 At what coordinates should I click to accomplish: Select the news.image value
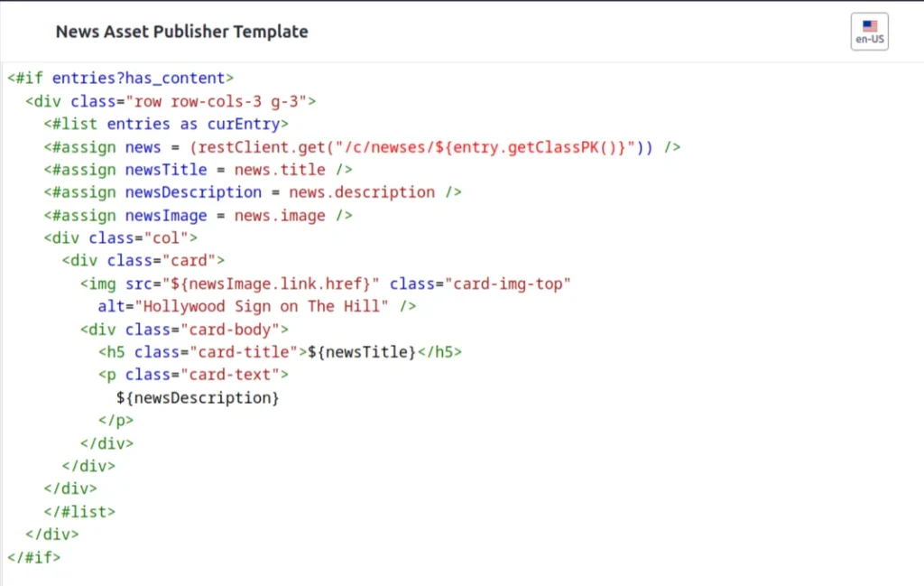coord(280,215)
